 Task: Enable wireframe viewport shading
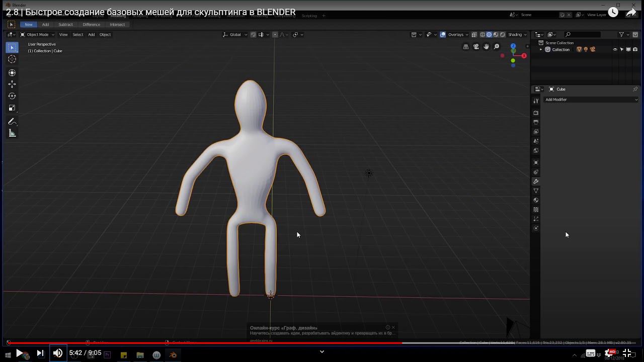[482, 35]
